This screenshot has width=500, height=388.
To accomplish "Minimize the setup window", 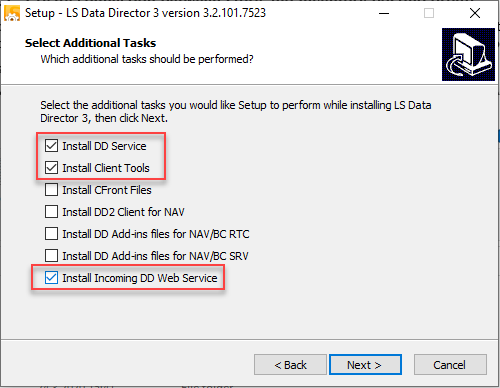I will tap(384, 13).
